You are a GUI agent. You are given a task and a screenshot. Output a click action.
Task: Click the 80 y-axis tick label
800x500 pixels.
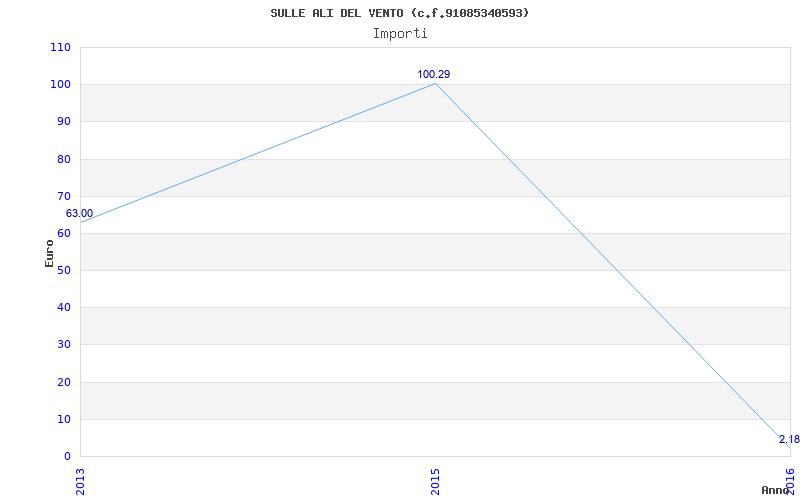pos(63,159)
